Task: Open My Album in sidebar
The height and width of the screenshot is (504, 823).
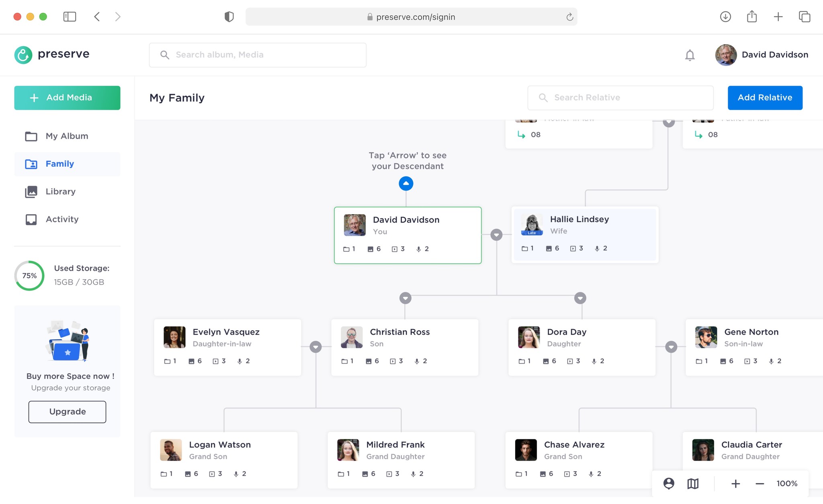Action: click(67, 136)
